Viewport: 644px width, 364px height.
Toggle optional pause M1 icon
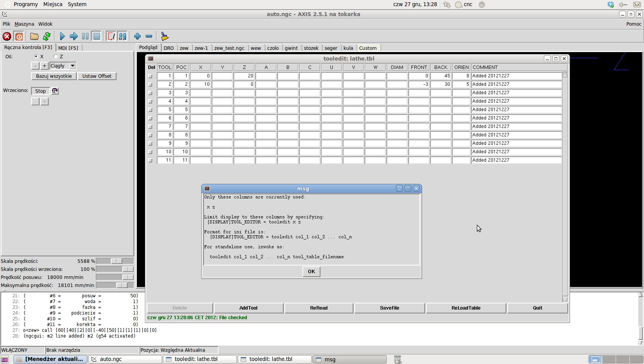point(122,36)
